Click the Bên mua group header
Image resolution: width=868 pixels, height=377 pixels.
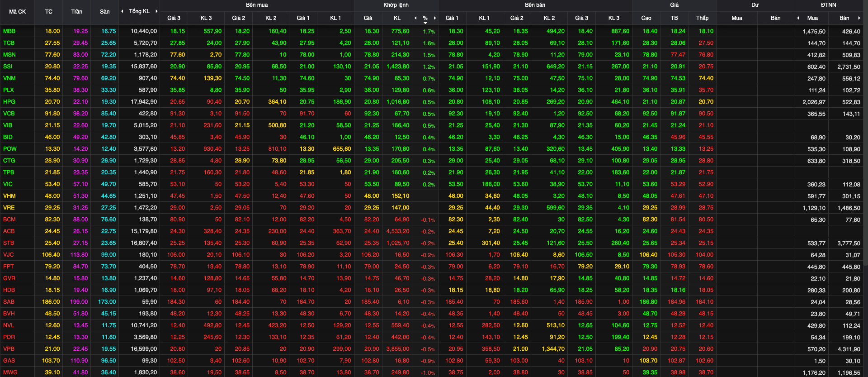click(257, 5)
